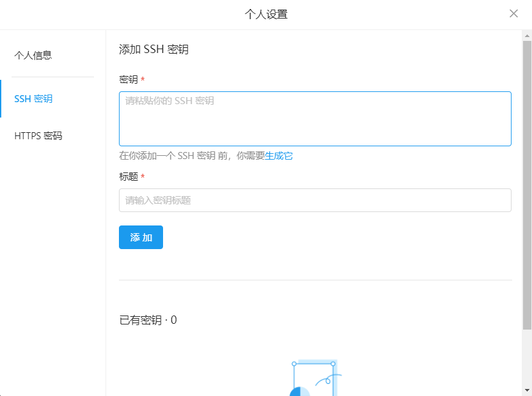Screen dimensions: 532x396
Task: Follow the 生成它 link
Action: click(x=279, y=156)
